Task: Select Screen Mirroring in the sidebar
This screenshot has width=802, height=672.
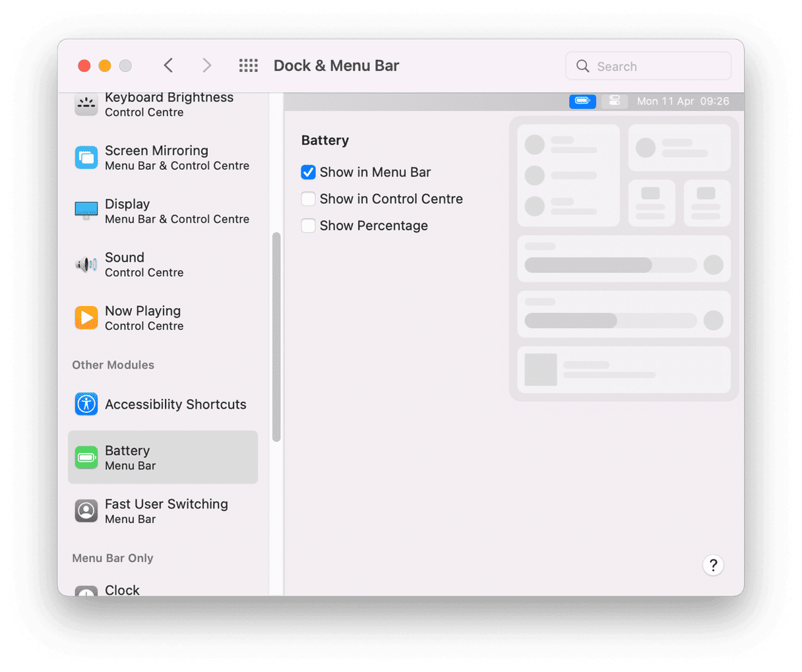Action: point(163,158)
